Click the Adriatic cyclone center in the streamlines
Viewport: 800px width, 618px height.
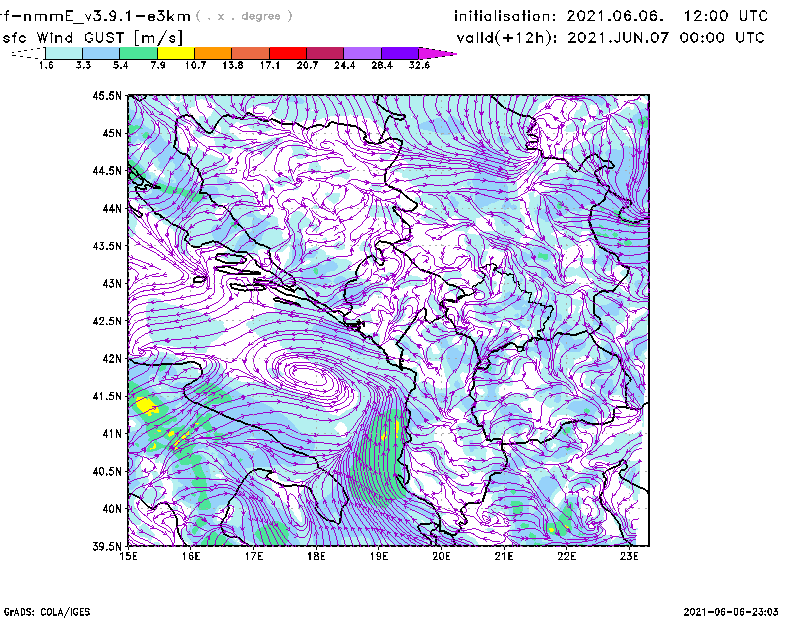(308, 376)
